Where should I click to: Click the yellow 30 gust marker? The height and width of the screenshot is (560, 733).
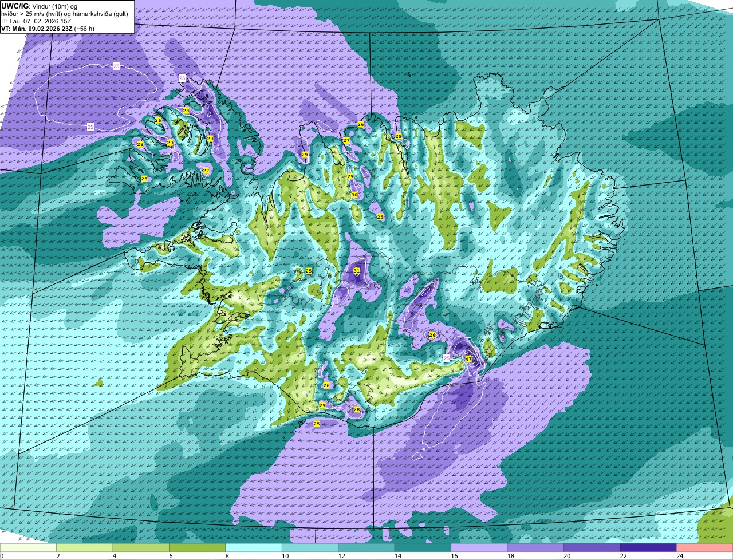pos(354,195)
